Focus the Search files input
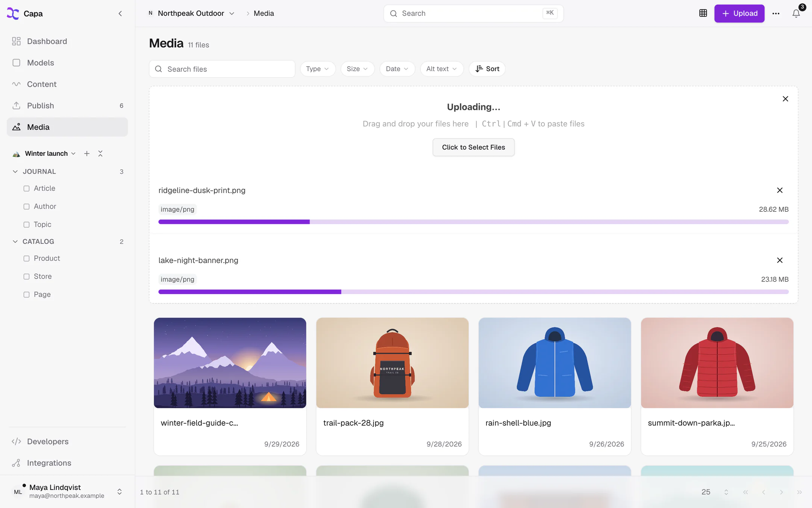The image size is (812, 508). pos(222,69)
